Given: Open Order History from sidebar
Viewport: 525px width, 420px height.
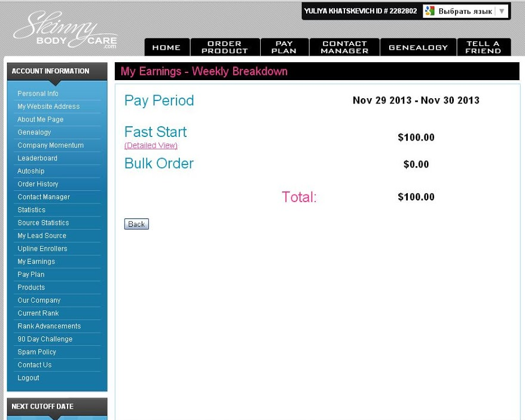Looking at the screenshot, I should [38, 184].
